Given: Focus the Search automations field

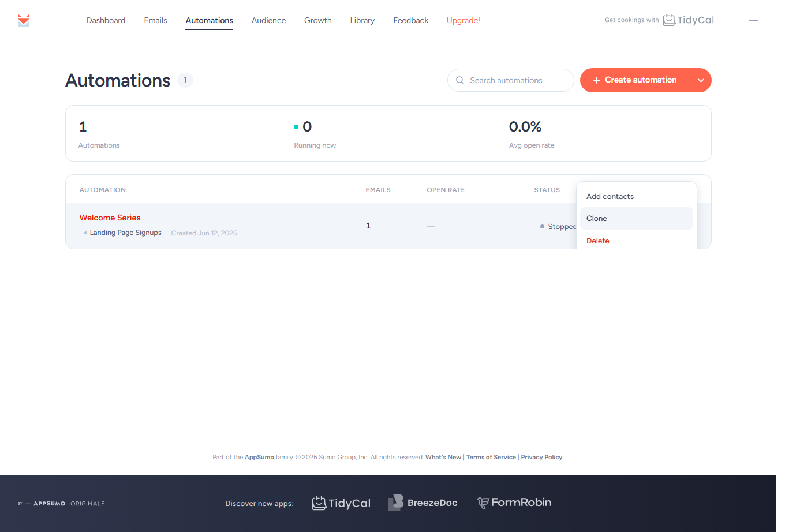Looking at the screenshot, I should [x=510, y=80].
